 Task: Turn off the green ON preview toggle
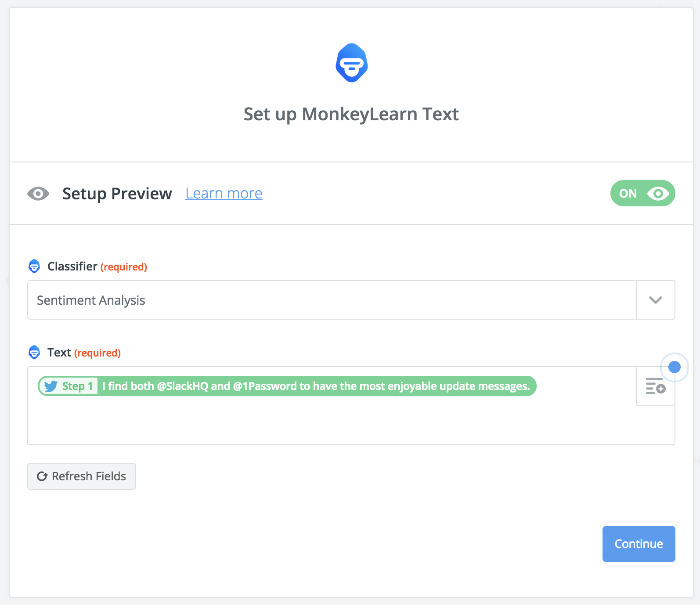pyautogui.click(x=642, y=193)
